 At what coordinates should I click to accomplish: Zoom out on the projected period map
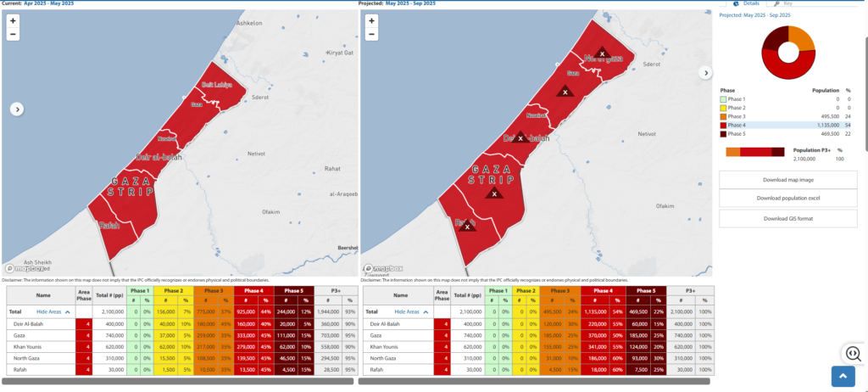[x=372, y=35]
